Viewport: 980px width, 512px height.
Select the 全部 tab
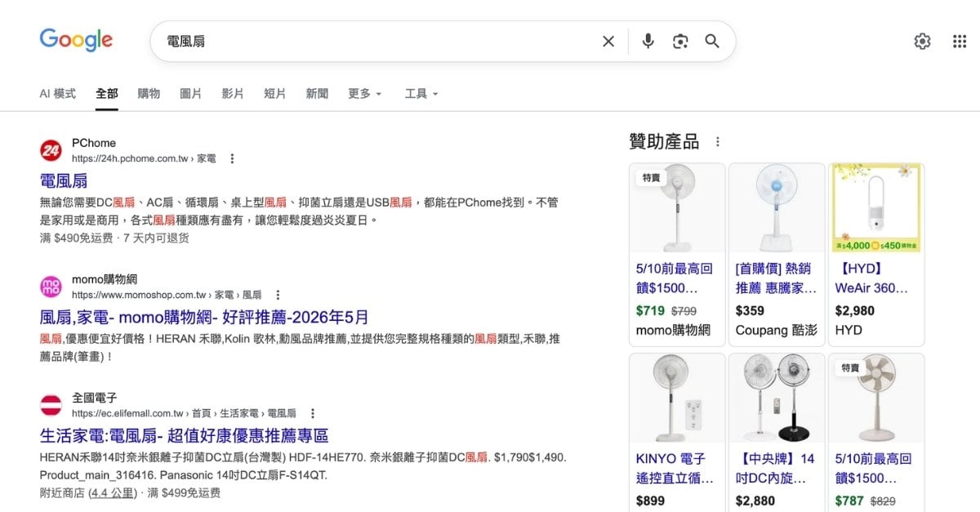pos(106,94)
